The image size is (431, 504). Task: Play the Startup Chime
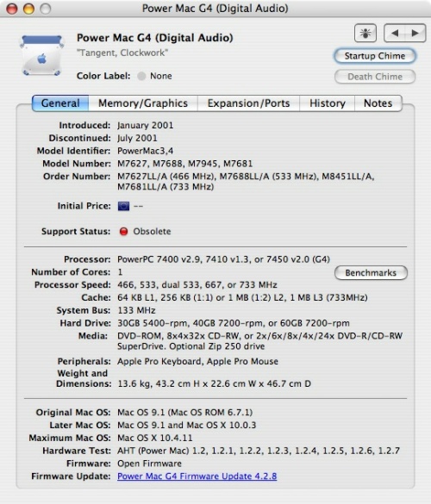click(375, 56)
